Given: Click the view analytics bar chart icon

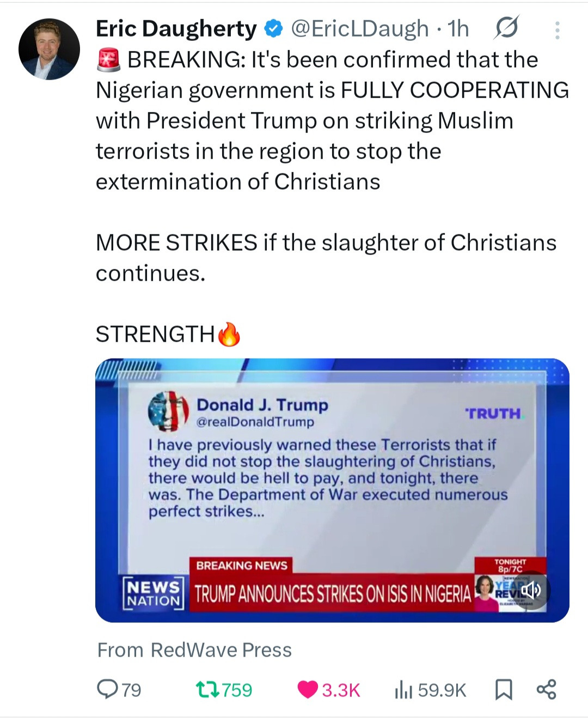Looking at the screenshot, I should point(402,690).
